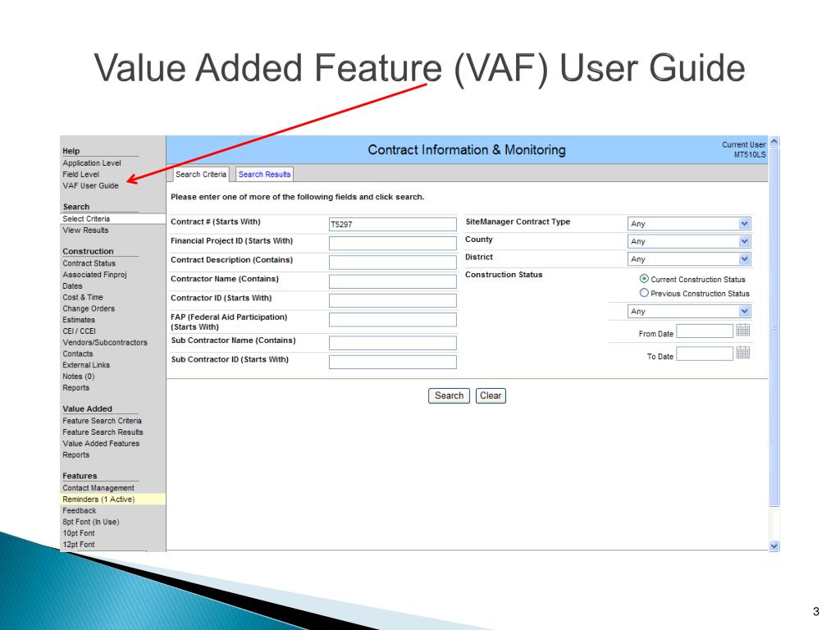Switch to the Search Results tab
Viewport: 840px width, 630px height.
pos(265,174)
